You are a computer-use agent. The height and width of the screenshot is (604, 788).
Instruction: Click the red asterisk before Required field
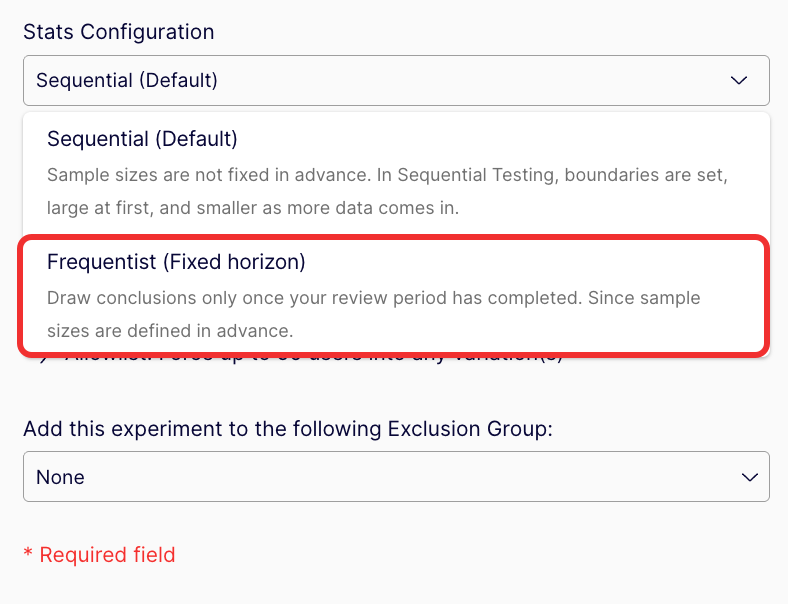coord(28,554)
